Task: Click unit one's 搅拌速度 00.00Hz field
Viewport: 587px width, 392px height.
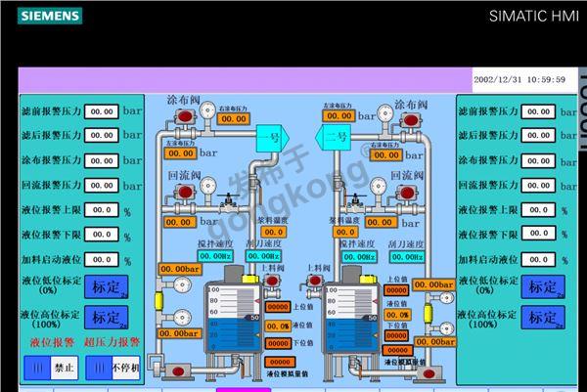Action: point(215,256)
